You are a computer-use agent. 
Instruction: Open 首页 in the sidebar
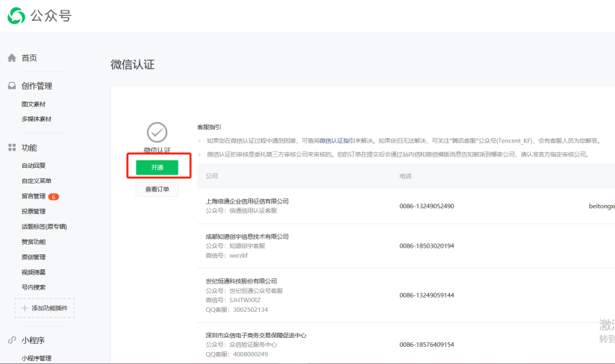coord(29,58)
